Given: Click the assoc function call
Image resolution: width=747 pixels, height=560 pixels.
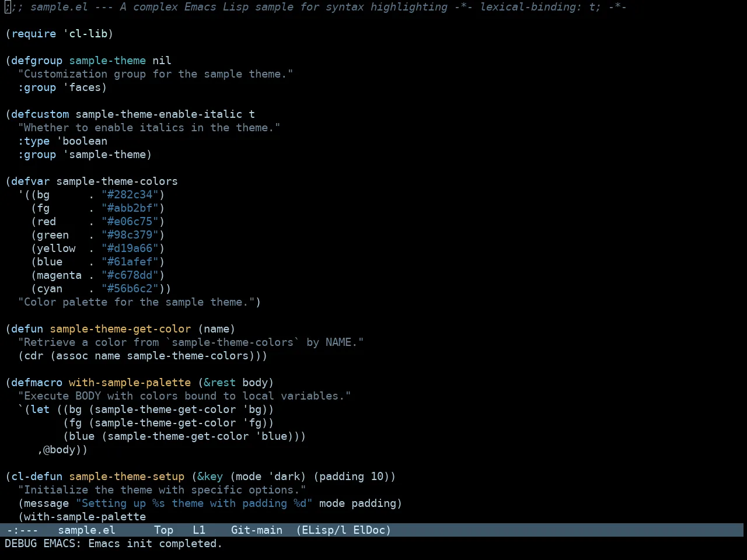Looking at the screenshot, I should 72,355.
